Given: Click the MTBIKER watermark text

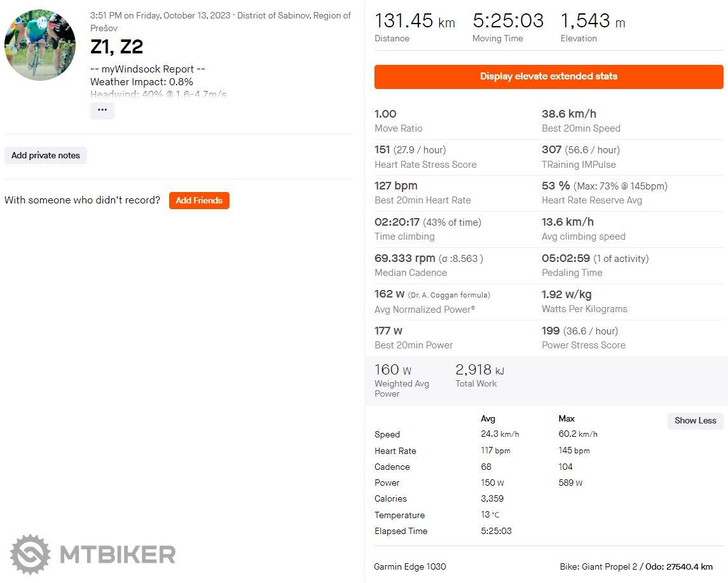Looking at the screenshot, I should pos(118,554).
